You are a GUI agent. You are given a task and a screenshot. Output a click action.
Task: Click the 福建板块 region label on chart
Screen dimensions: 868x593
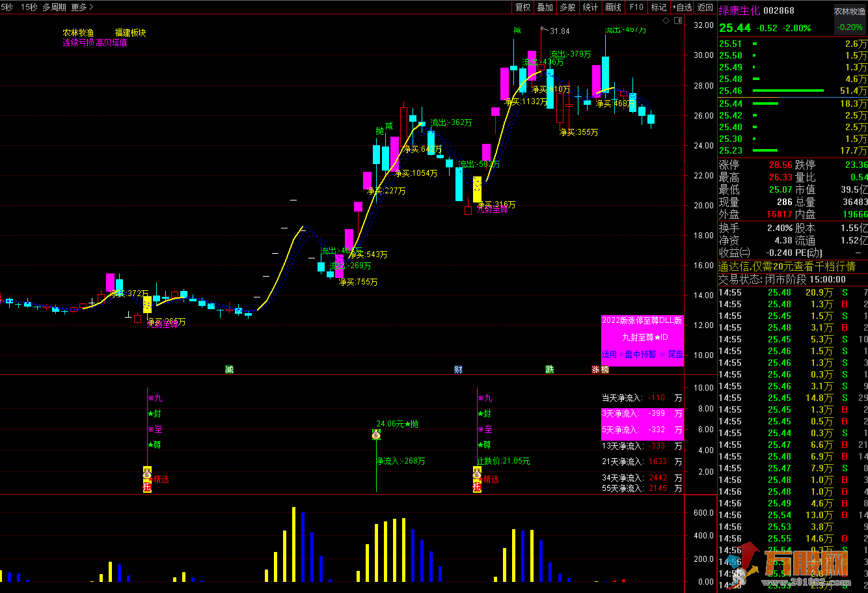tap(130, 33)
